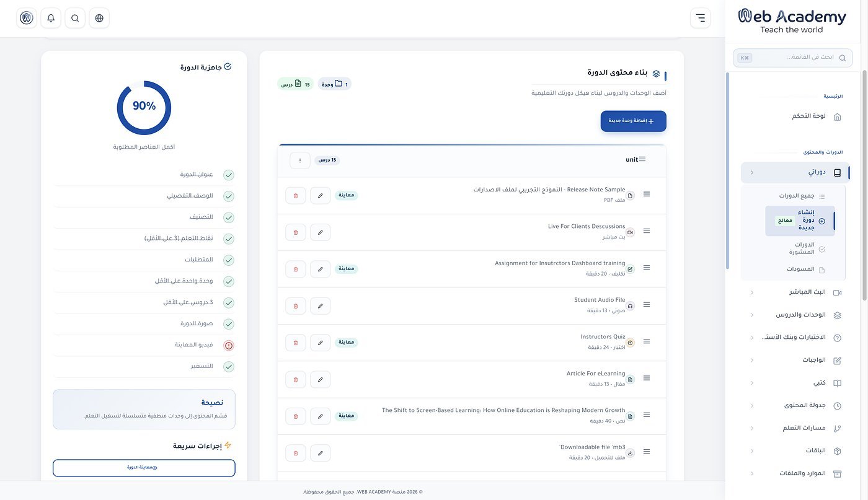
Task: Edit the Downloadable file mb3 lesson
Action: (321, 453)
